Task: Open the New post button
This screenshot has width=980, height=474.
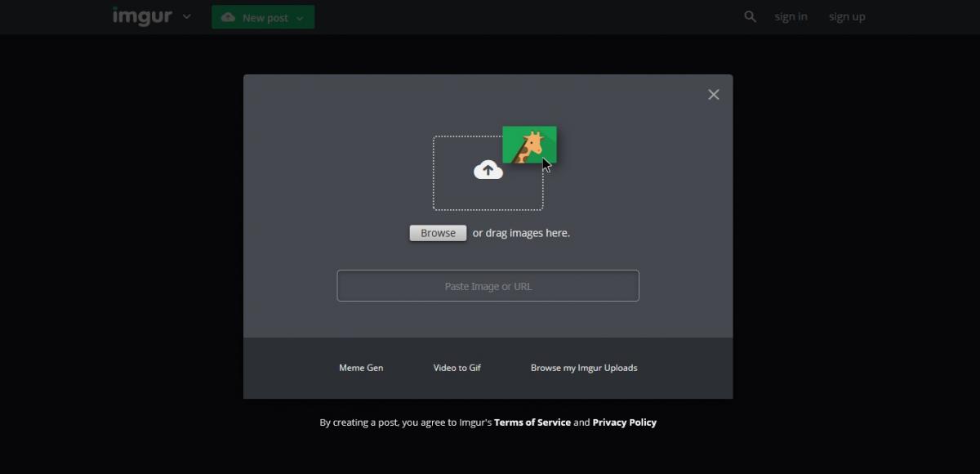Action: tap(262, 17)
